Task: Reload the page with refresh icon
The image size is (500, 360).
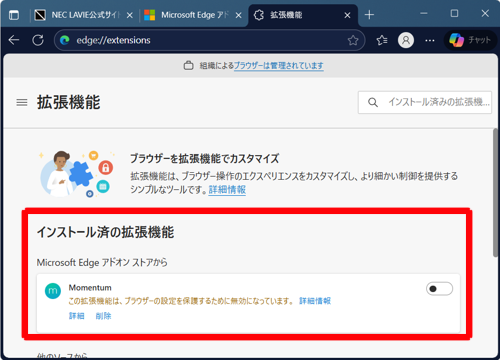Action: pos(38,40)
